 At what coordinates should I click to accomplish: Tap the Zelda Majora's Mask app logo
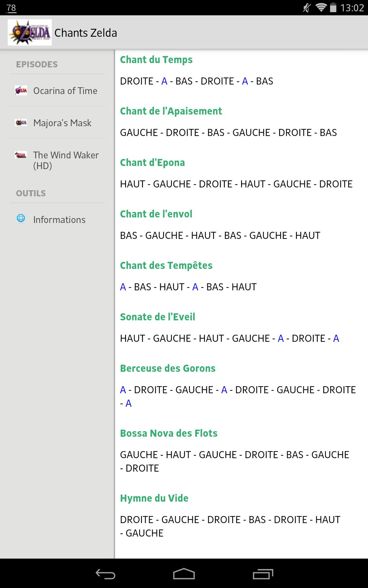pyautogui.click(x=30, y=32)
